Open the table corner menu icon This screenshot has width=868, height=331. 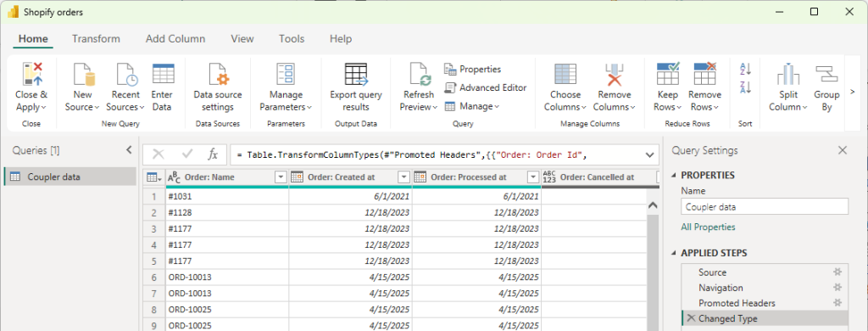click(x=153, y=177)
